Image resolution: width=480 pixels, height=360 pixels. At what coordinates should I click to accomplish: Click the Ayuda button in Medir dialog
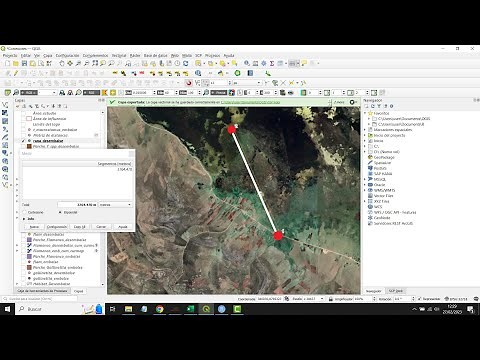tap(123, 227)
